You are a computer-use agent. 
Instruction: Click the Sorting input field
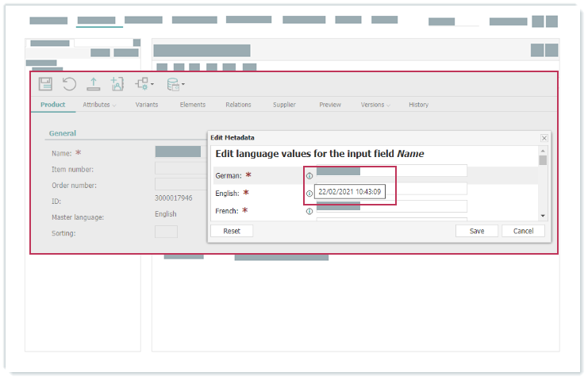[x=166, y=232]
